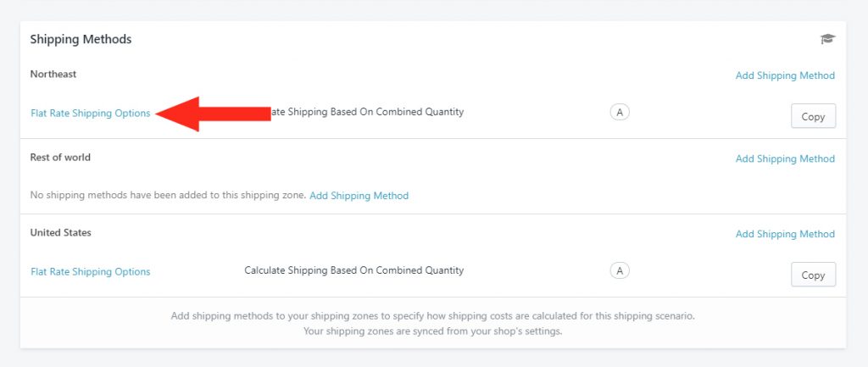Click the graduation cap help icon
868x367 pixels.
point(827,39)
